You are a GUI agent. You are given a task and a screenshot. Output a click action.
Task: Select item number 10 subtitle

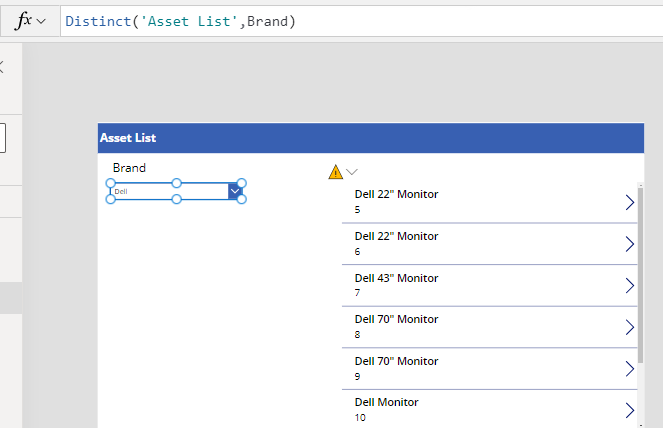click(360, 417)
